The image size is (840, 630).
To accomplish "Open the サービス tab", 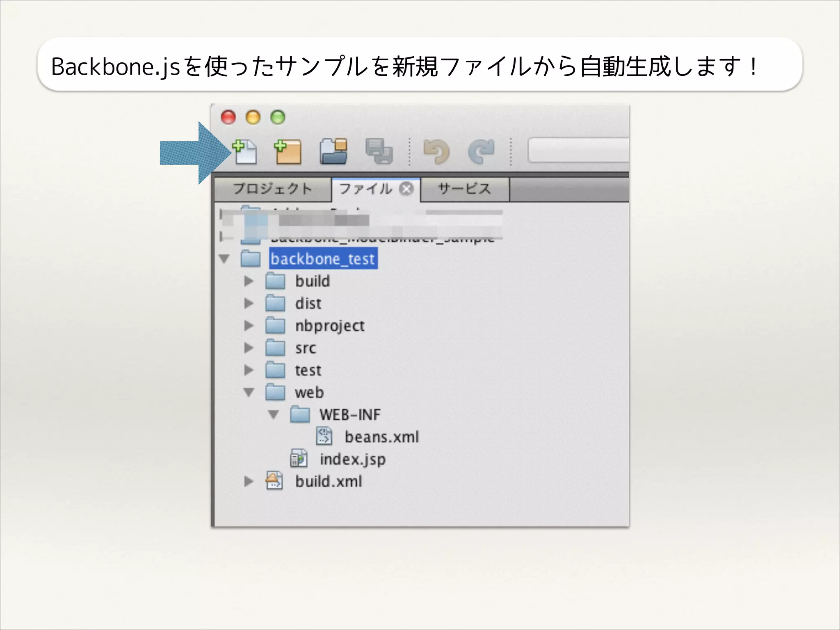I will click(465, 189).
